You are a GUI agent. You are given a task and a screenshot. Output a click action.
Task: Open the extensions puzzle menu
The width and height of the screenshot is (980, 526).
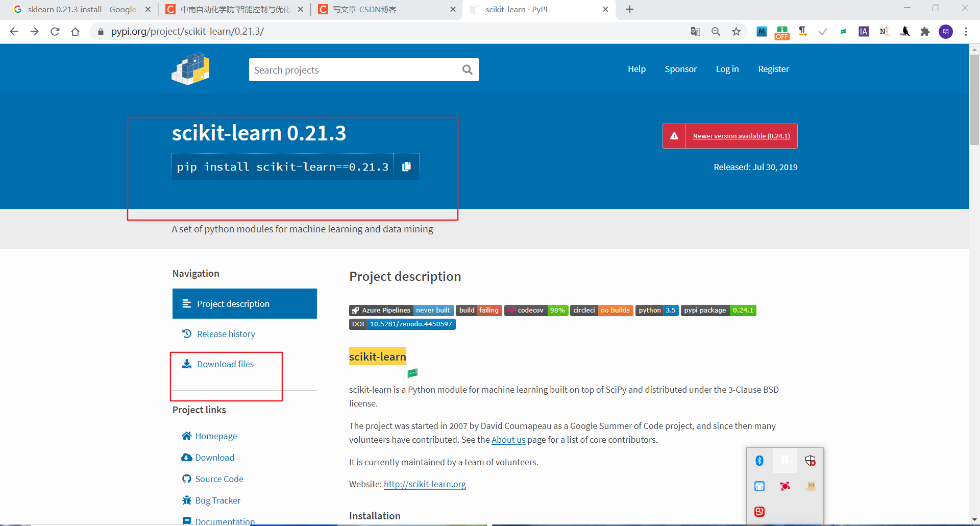[x=925, y=32]
